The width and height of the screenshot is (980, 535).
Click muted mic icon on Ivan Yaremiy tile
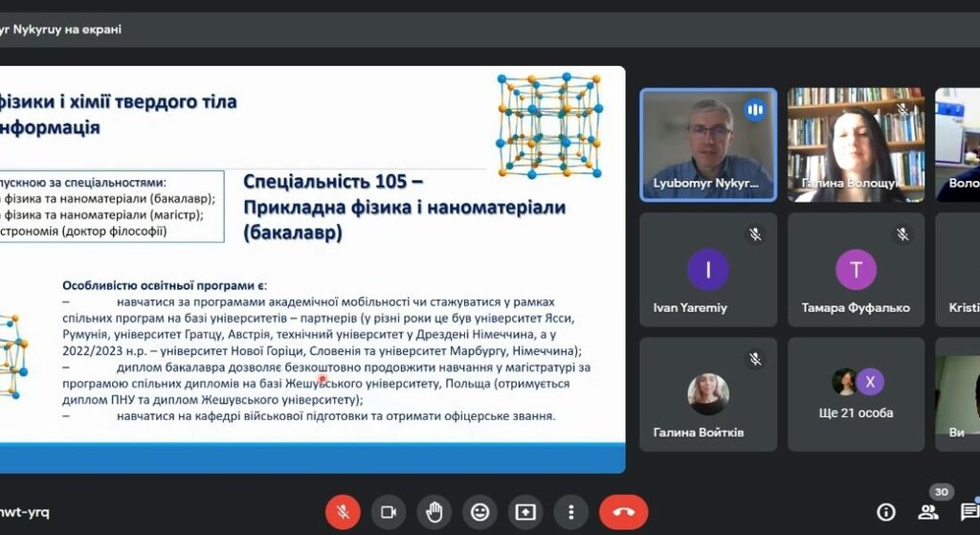(755, 234)
